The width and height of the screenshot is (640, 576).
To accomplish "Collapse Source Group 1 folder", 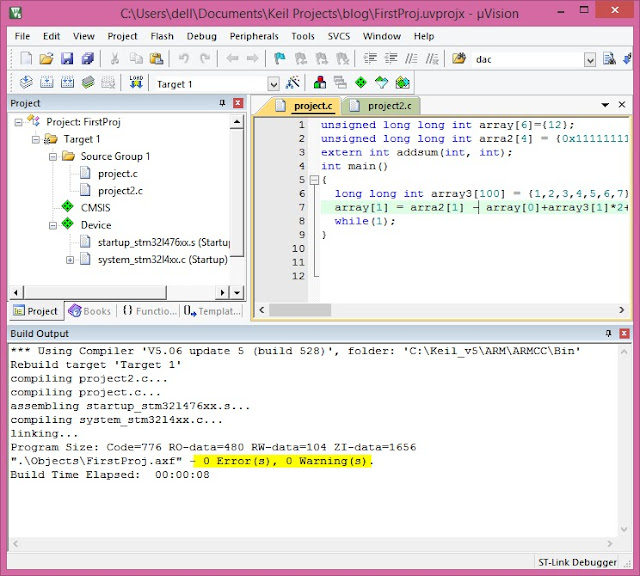I will tap(53, 157).
